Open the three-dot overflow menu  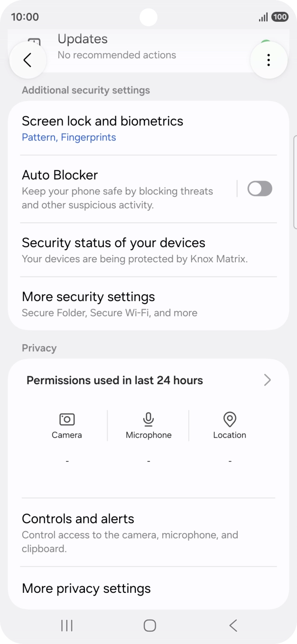269,60
